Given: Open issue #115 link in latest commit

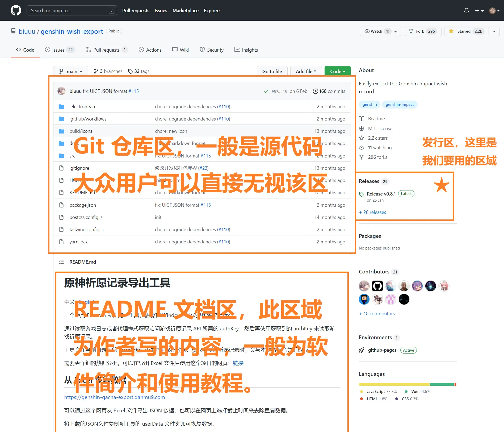Looking at the screenshot, I should (134, 91).
